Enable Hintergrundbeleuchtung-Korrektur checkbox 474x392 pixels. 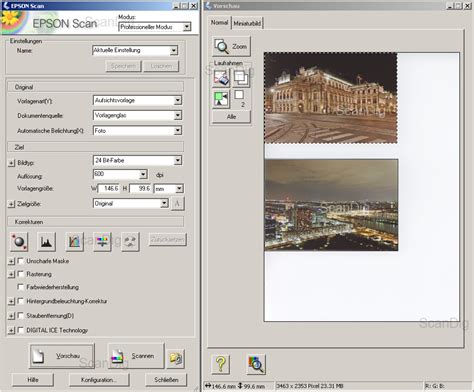tap(21, 301)
